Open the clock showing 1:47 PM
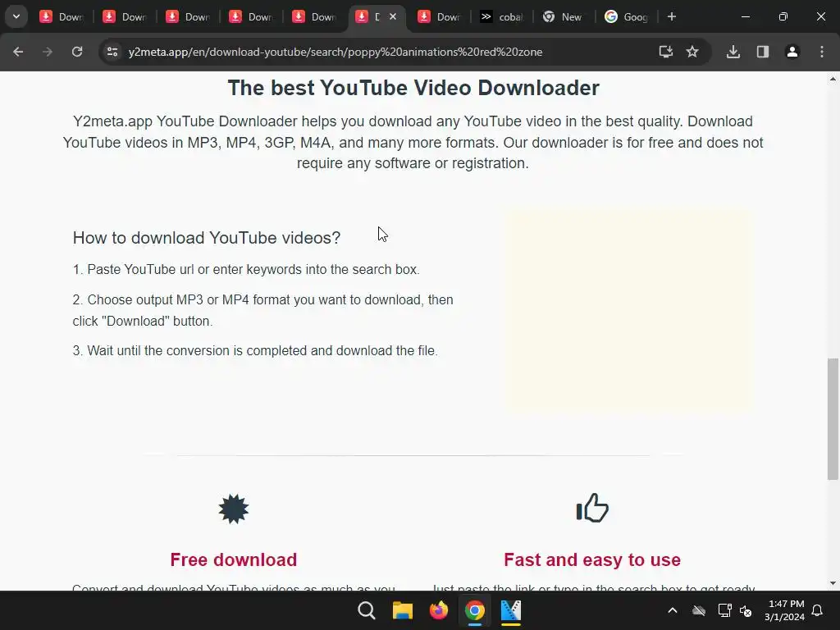The width and height of the screenshot is (840, 630). tap(785, 610)
